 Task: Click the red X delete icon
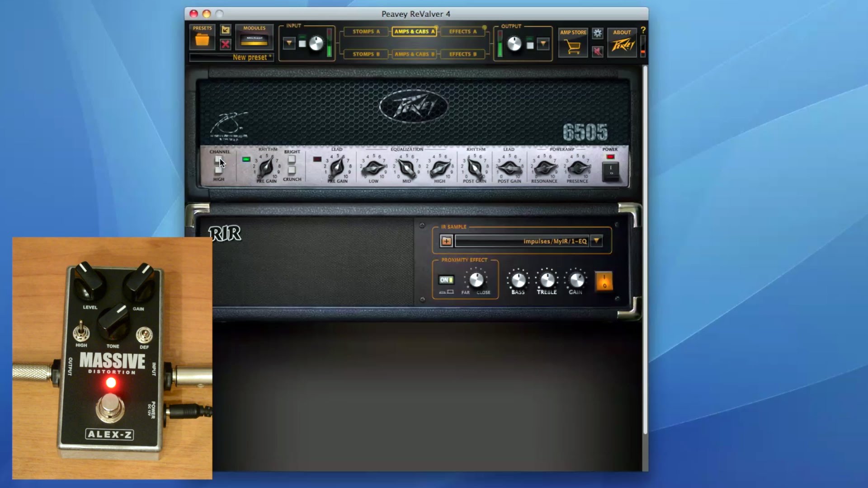[225, 44]
